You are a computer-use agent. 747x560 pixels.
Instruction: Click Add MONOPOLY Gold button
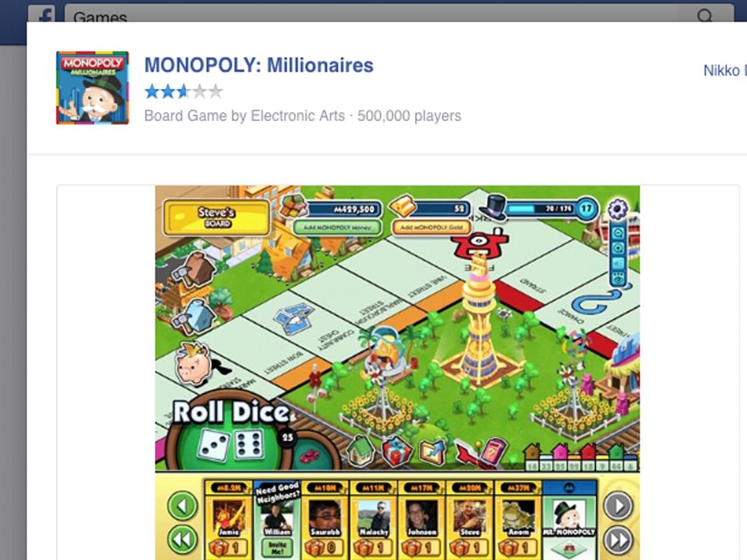pyautogui.click(x=431, y=228)
